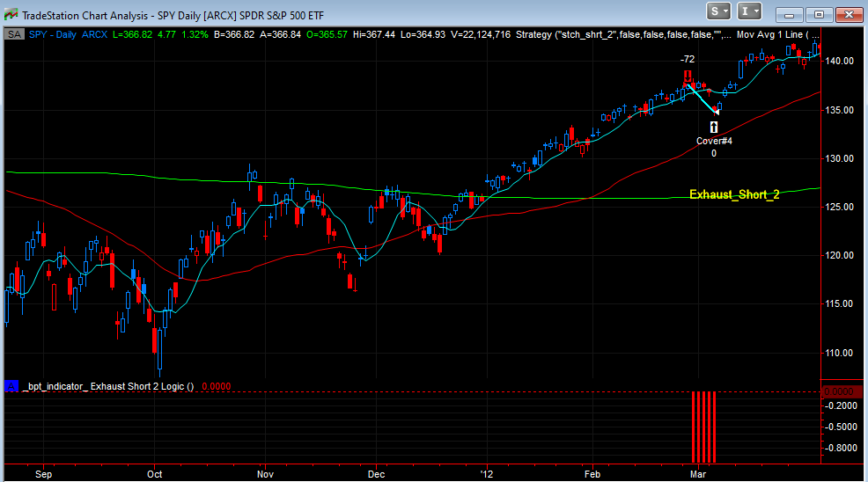Select the SPY symbol label in the status line

(39, 34)
